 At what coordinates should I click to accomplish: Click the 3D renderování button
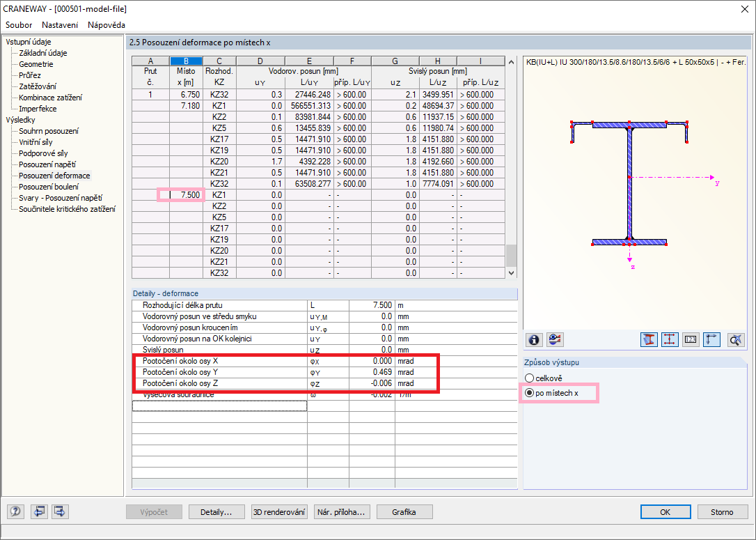[279, 512]
